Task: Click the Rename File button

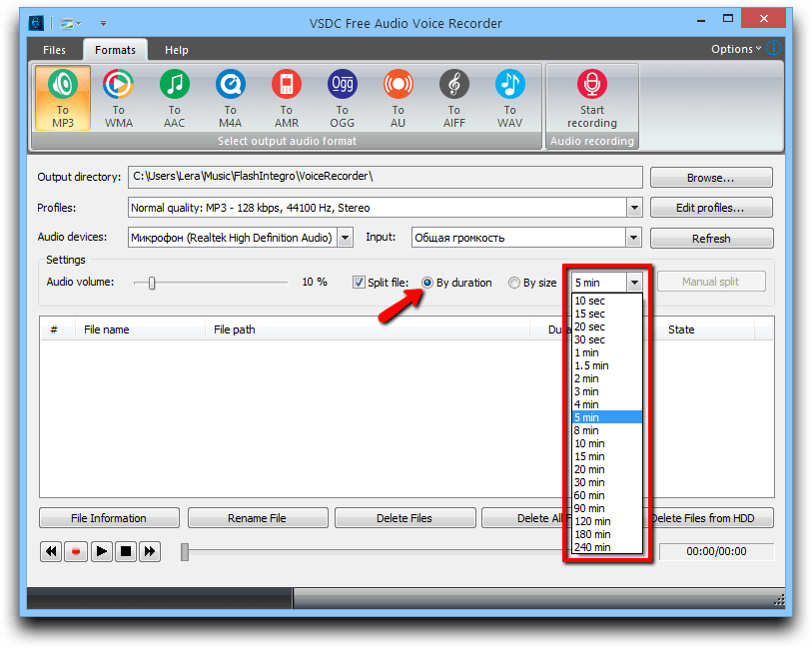Action: (258, 518)
